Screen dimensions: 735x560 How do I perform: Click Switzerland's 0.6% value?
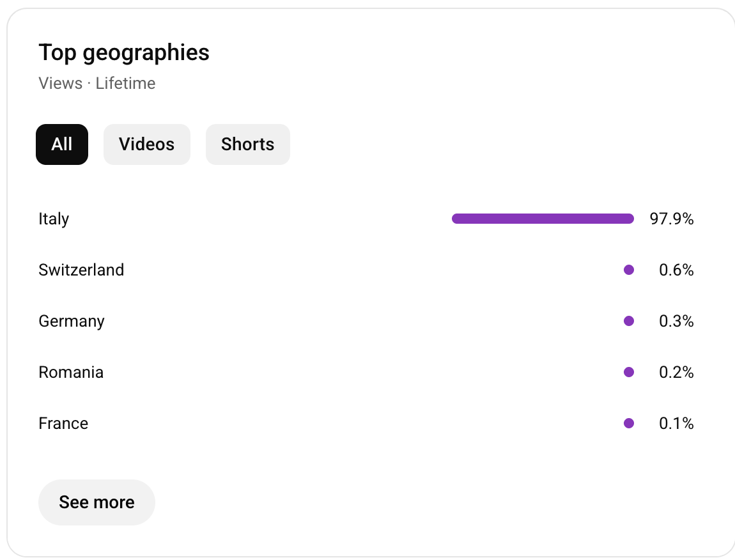676,270
